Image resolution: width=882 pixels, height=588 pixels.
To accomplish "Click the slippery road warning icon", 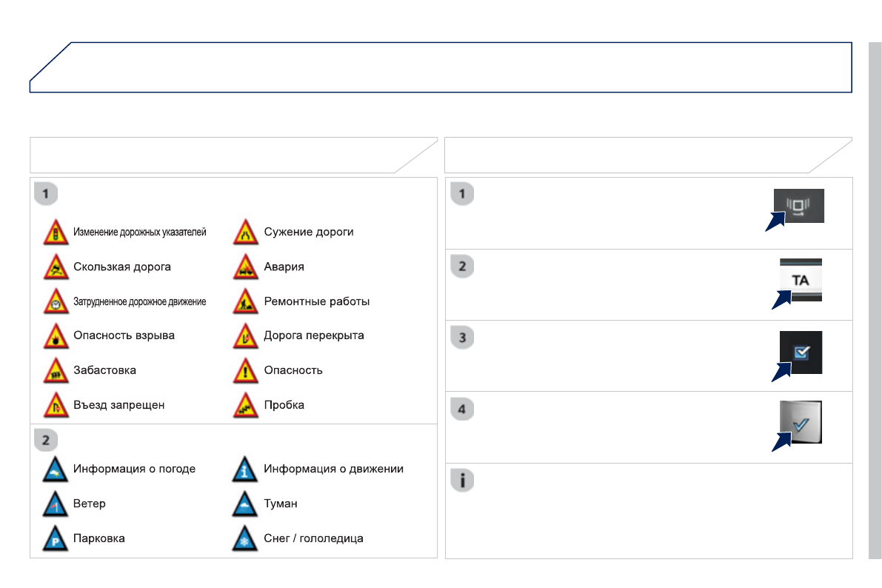I will [56, 267].
